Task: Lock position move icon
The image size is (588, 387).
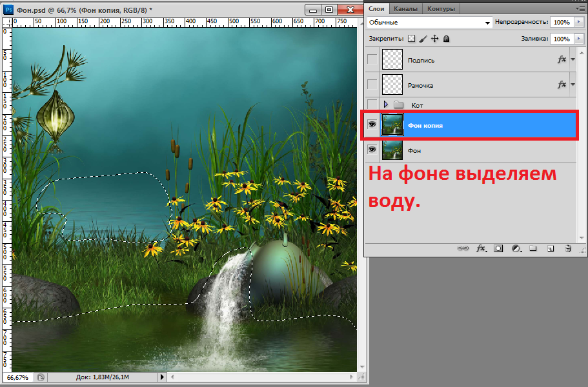Action: click(434, 39)
